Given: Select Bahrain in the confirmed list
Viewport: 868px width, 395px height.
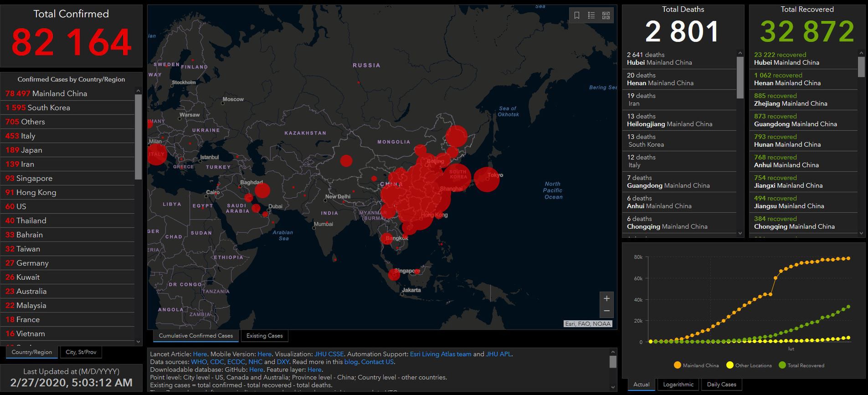Looking at the screenshot, I should point(67,235).
